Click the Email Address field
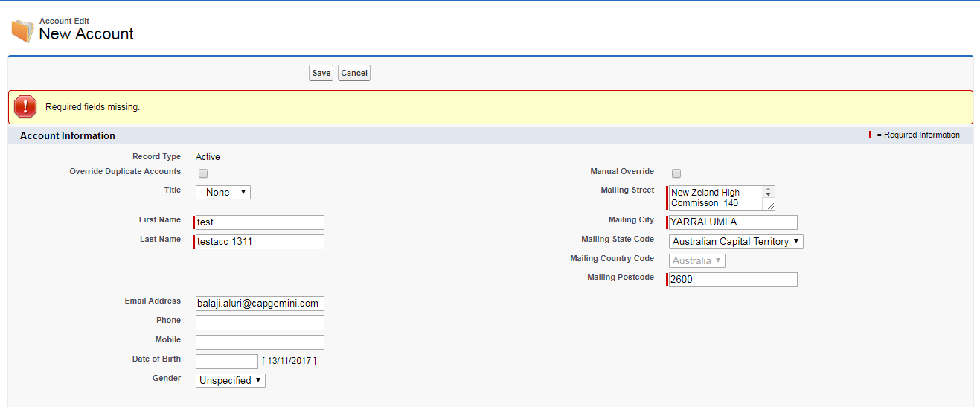 click(260, 304)
